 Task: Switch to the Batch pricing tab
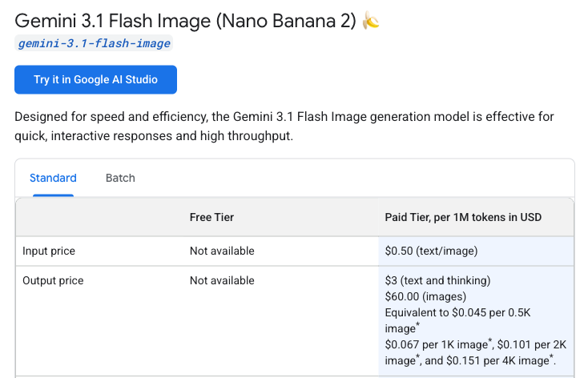pos(120,178)
